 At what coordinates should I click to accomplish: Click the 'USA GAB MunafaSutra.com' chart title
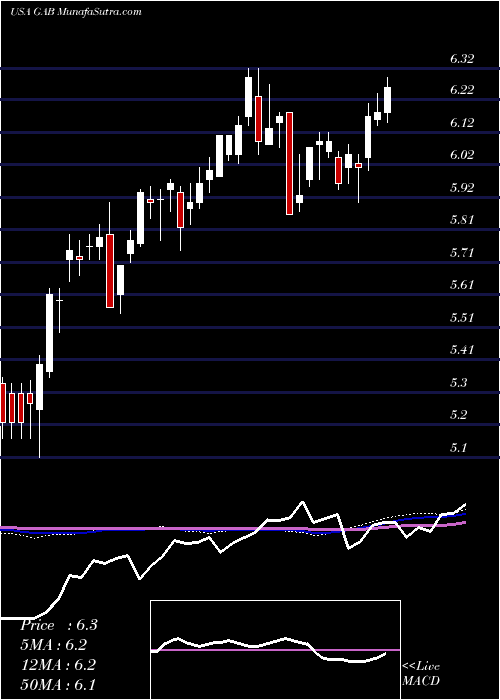point(75,12)
